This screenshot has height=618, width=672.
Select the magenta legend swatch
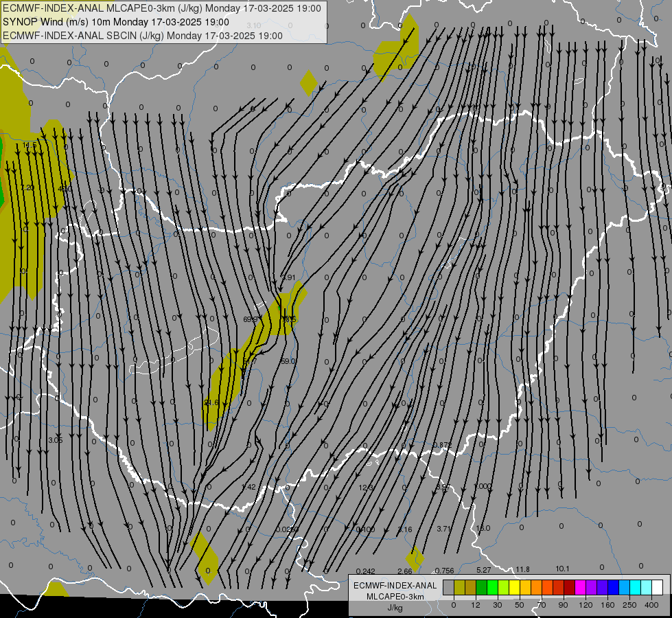tap(581, 587)
